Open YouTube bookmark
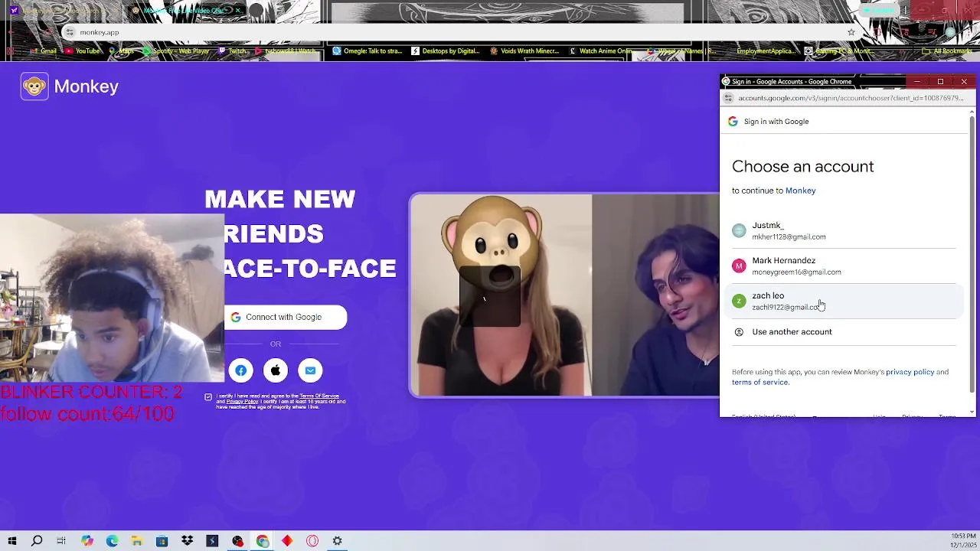This screenshot has width=980, height=551. (x=82, y=51)
